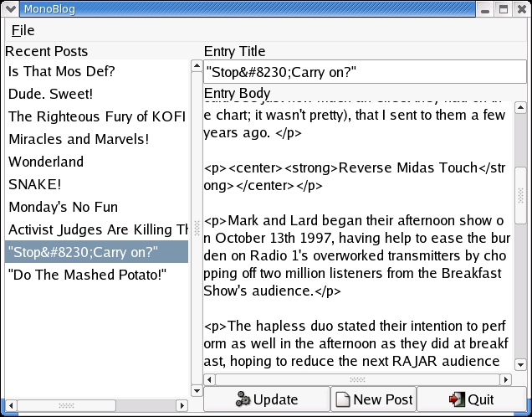The height and width of the screenshot is (417, 532).
Task: Select the 'Wonderland' post
Action: pyautogui.click(x=46, y=162)
